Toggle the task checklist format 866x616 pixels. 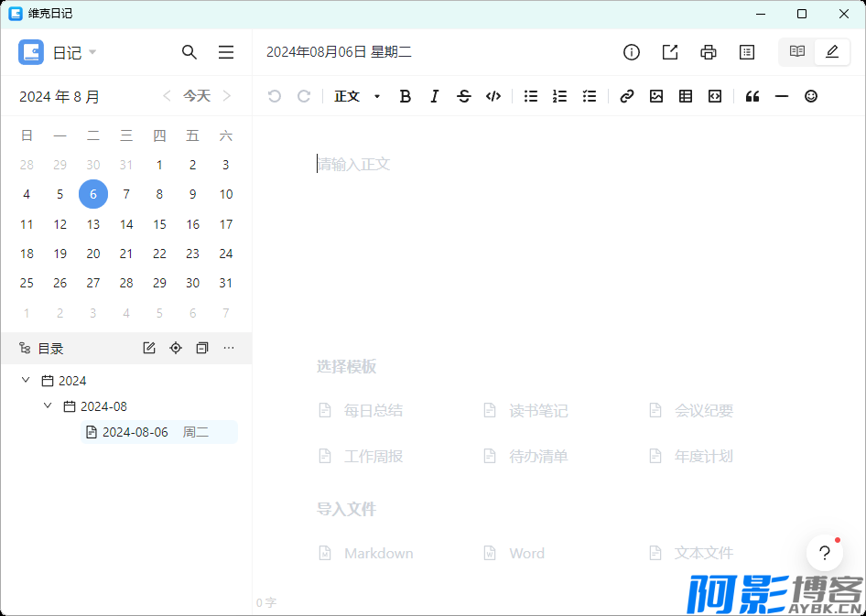click(590, 96)
